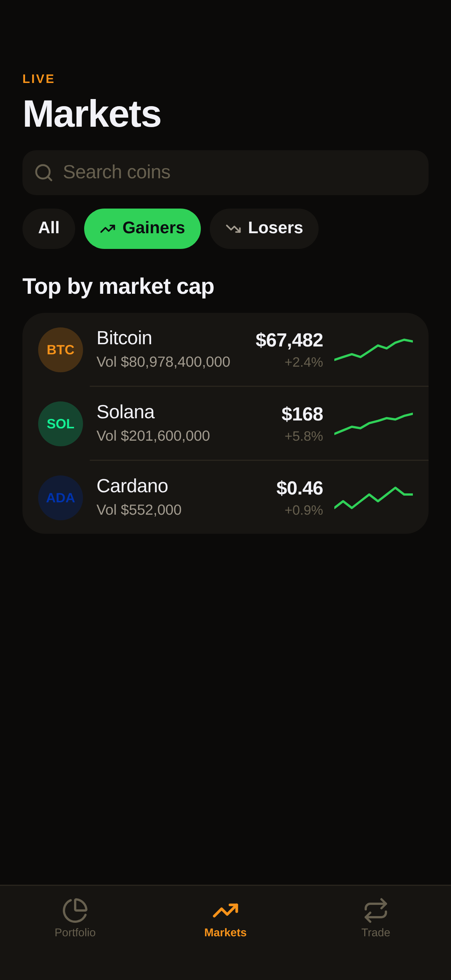
Task: Open Bitcoin sparkline chart
Action: point(373,350)
